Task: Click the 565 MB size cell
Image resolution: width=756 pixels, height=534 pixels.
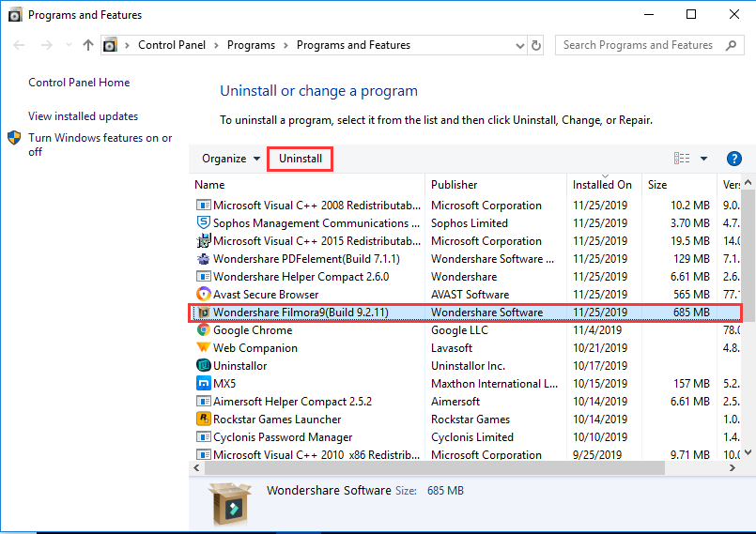Action: pos(691,295)
